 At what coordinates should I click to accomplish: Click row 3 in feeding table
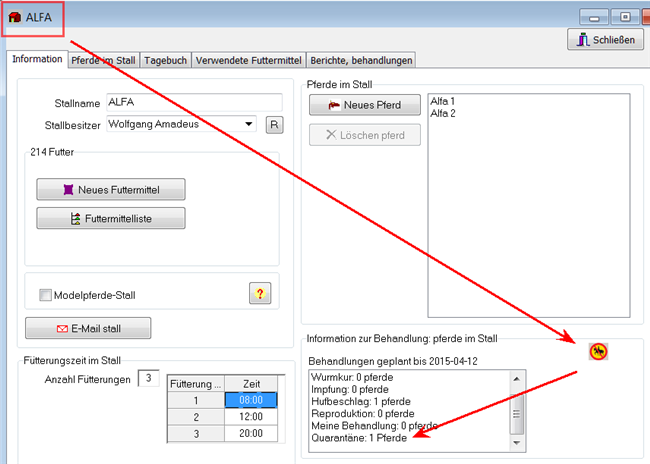click(196, 433)
